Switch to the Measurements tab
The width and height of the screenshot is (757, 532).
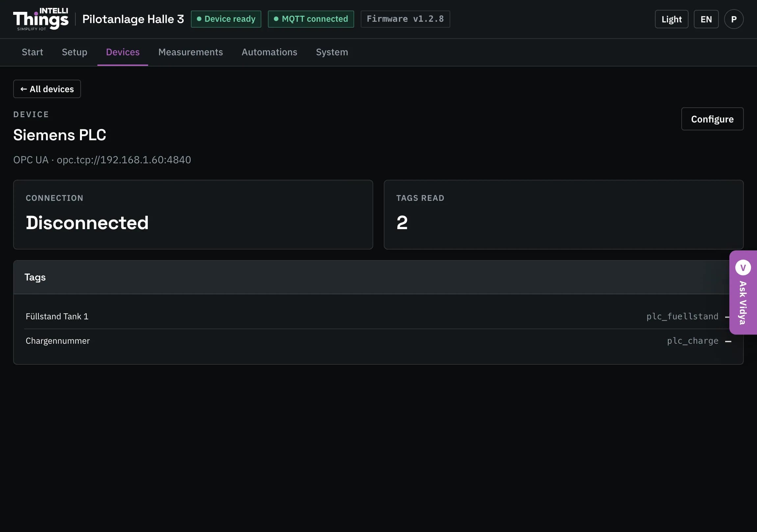coord(191,52)
